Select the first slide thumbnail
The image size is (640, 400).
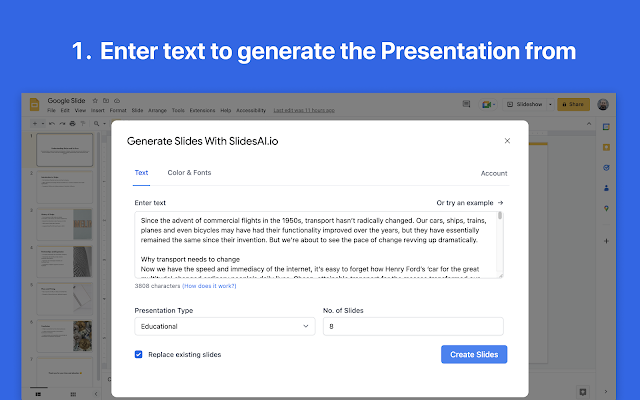[x=65, y=149]
